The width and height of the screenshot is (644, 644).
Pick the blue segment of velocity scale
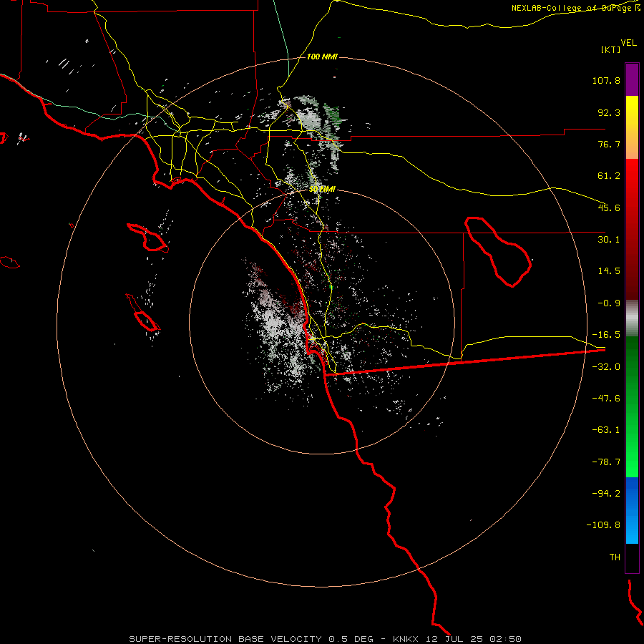pos(632,510)
